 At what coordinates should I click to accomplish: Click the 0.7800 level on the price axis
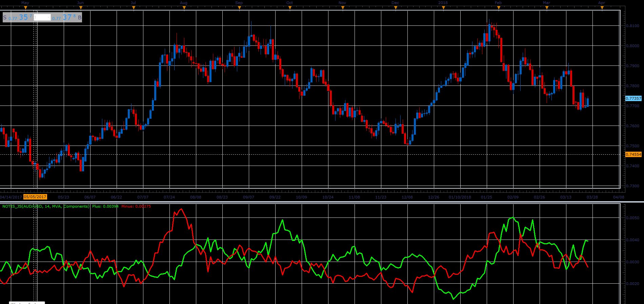coord(632,86)
